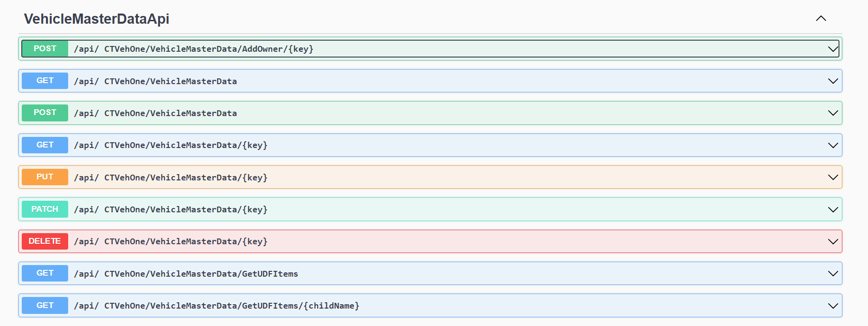Click the GET VehicleMasterData/GetUDFItems path text
Viewport: 868px width, 326px height.
(186, 274)
